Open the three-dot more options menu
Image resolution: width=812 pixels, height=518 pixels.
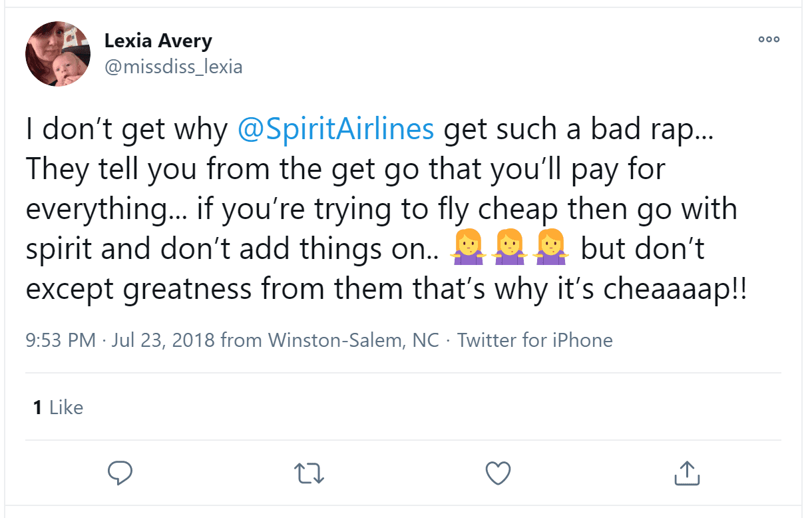click(769, 40)
